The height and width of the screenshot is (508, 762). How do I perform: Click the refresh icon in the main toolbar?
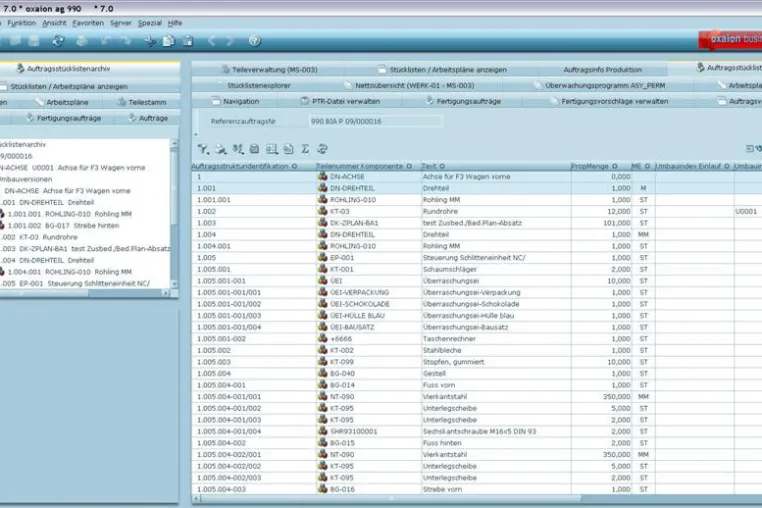point(58,41)
